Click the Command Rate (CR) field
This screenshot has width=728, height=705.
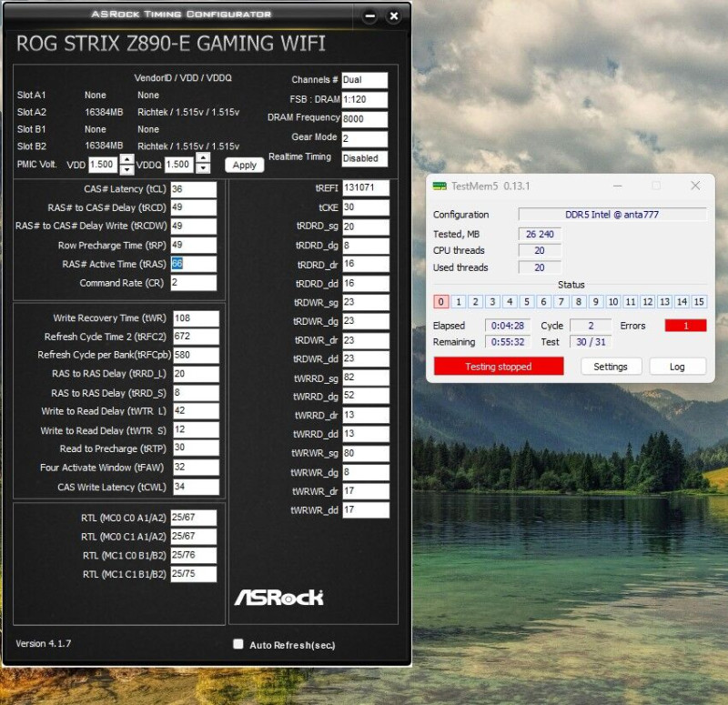tap(194, 283)
